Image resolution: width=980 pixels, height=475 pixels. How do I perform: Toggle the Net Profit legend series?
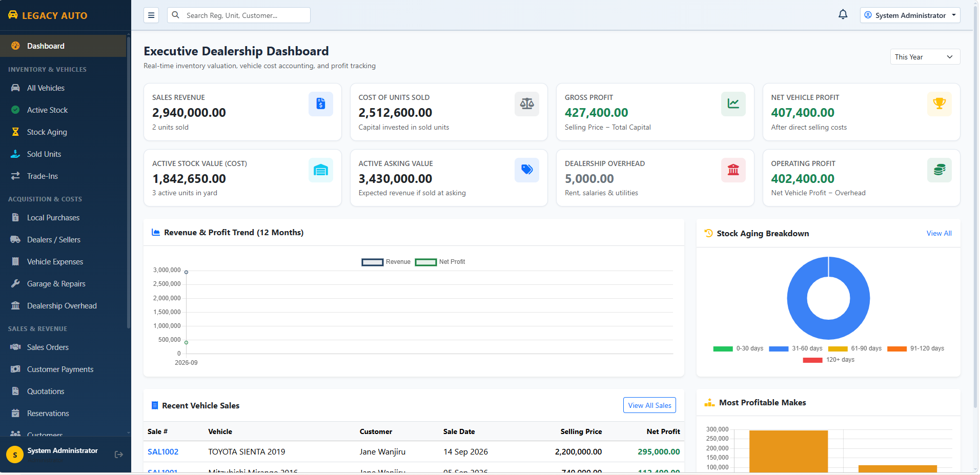coord(440,262)
